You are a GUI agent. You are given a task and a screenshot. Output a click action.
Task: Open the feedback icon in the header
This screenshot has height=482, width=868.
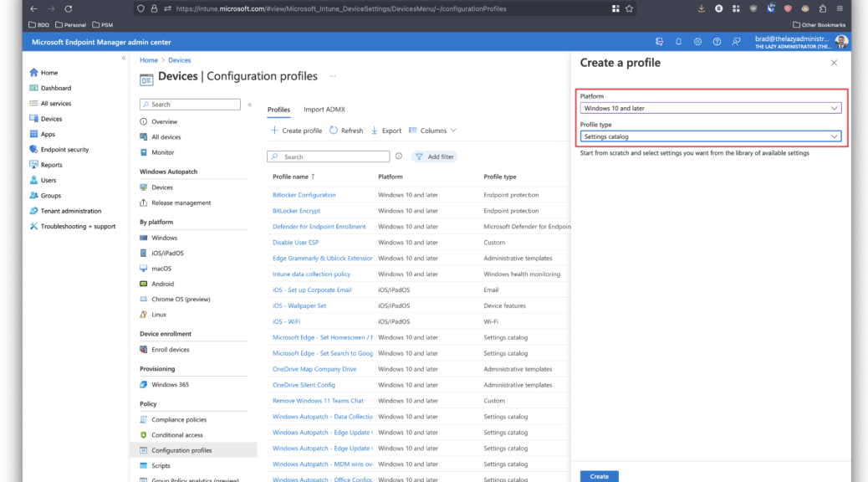pos(736,42)
